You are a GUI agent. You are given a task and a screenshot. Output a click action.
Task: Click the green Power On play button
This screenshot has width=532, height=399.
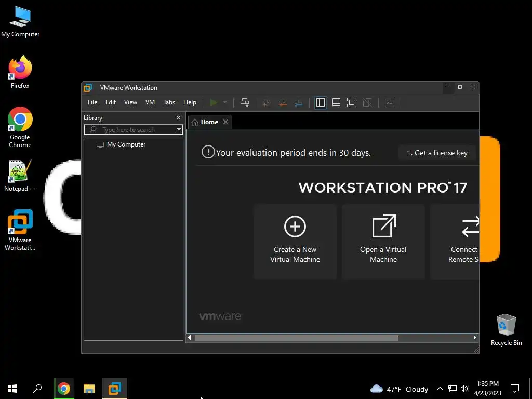[214, 102]
